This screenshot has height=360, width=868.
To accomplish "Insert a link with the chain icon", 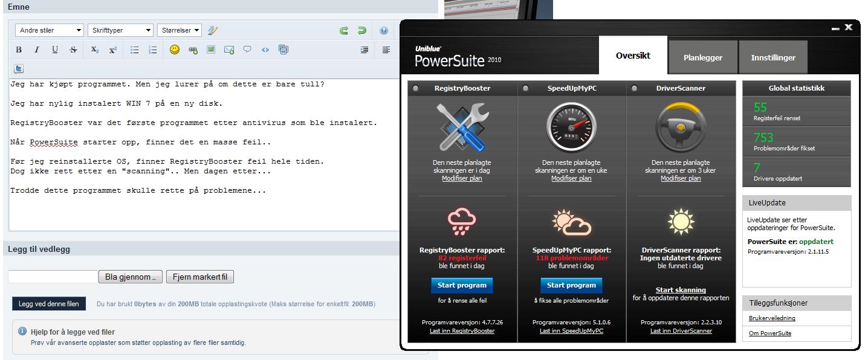I will pyautogui.click(x=193, y=50).
